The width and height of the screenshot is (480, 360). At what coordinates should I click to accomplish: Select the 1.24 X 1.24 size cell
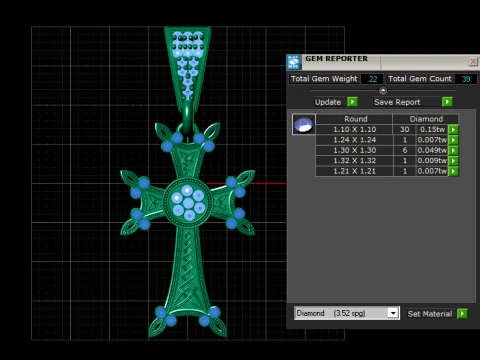[354, 140]
